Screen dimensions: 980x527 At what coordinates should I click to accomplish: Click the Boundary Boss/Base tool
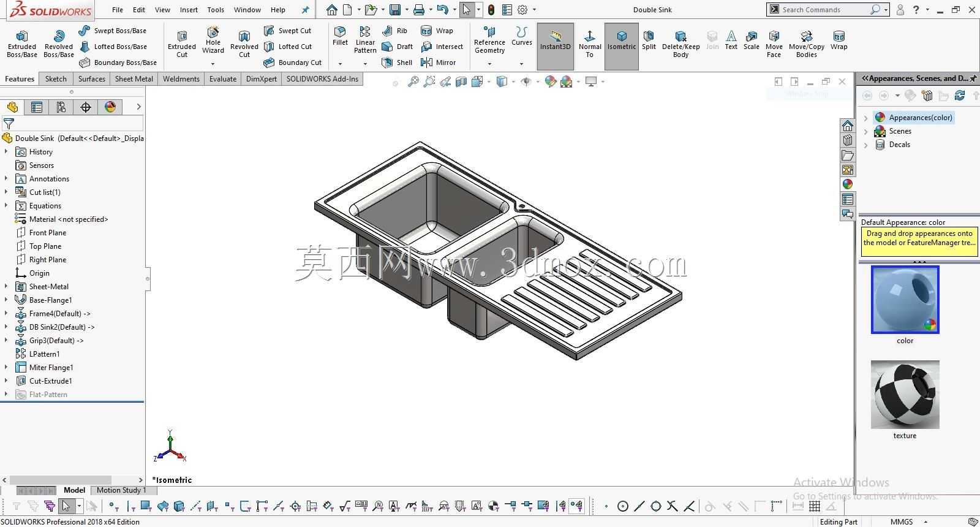point(118,63)
